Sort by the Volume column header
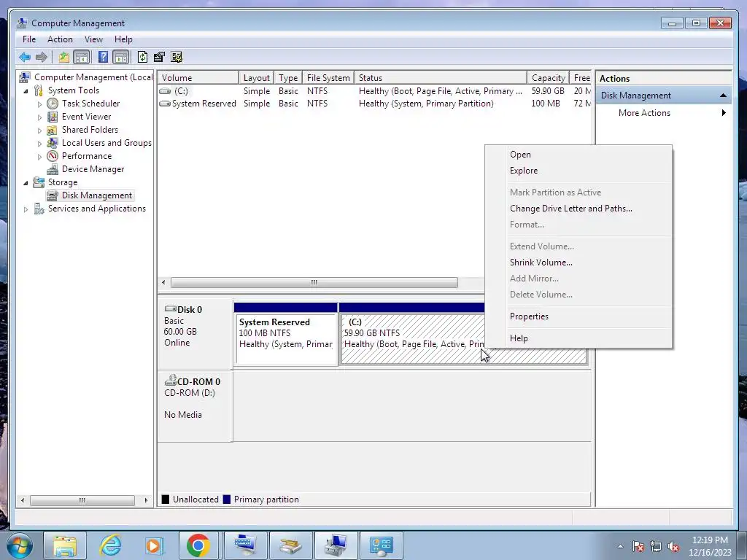The image size is (747, 560). coord(198,77)
